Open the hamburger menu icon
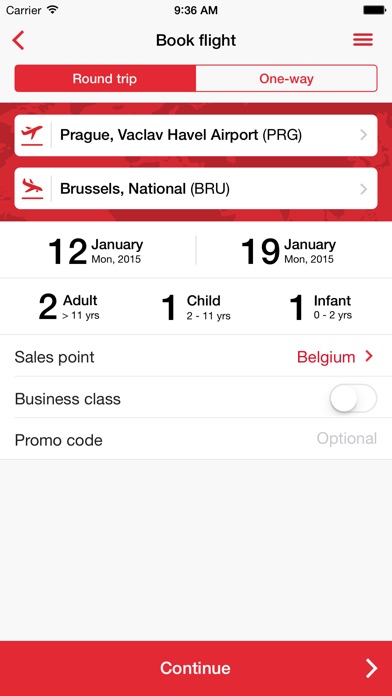 tap(363, 40)
